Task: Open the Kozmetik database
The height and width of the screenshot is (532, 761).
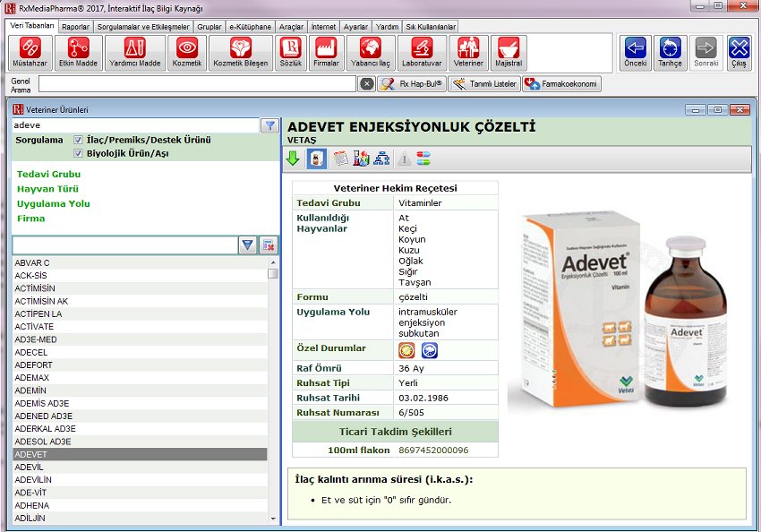Action: point(187,53)
